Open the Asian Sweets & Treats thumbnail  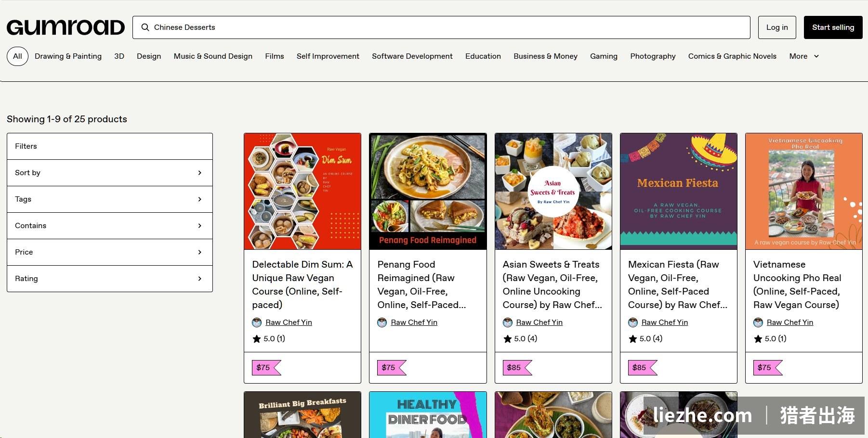coord(553,192)
